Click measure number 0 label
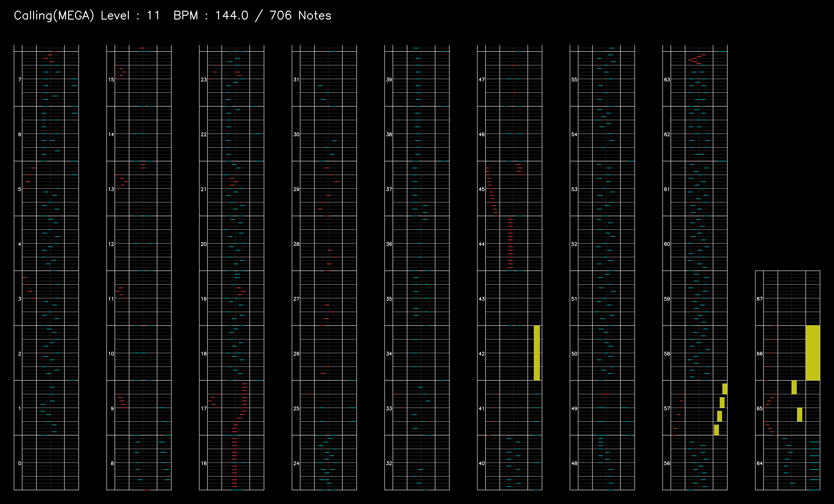 [x=19, y=463]
